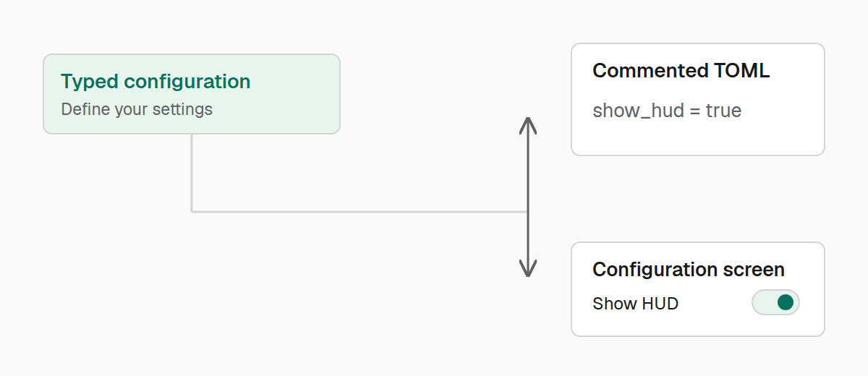Click the "Define your settings" subtitle
Image resolution: width=868 pixels, height=376 pixels.
coord(137,109)
